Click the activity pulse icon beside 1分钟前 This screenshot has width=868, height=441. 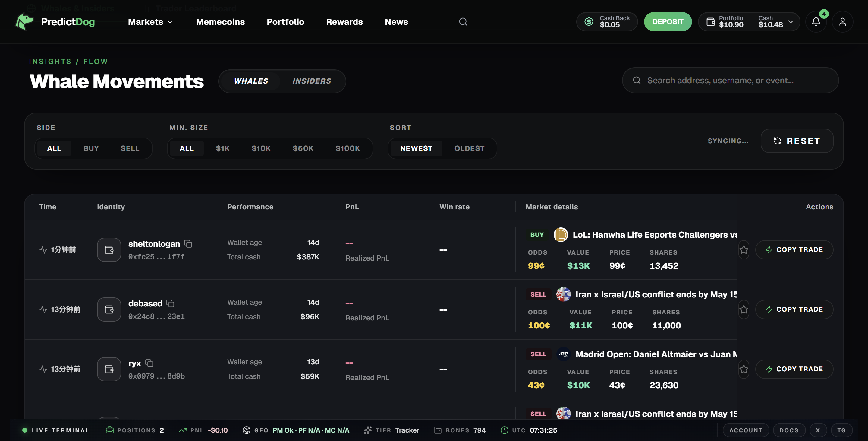43,249
